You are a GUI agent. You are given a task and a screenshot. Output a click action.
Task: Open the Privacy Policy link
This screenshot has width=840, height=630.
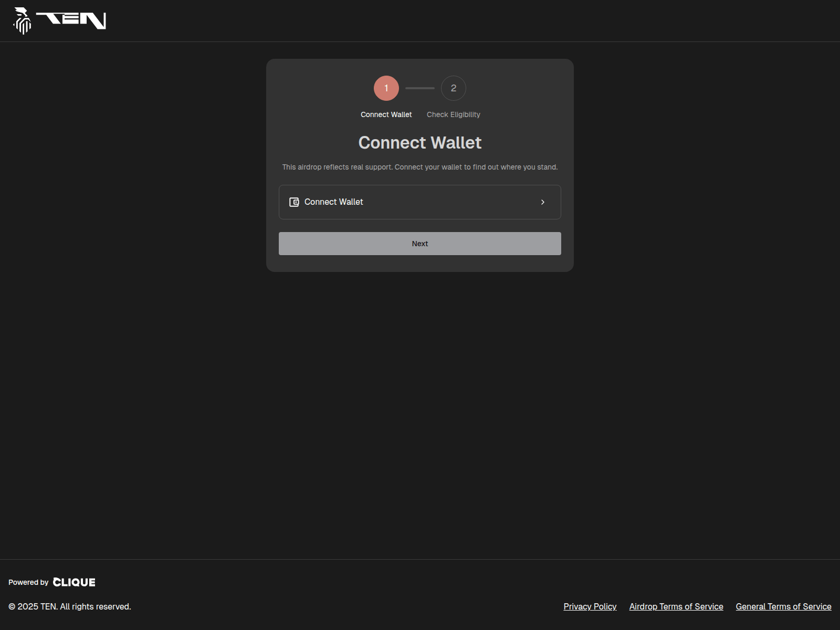(x=590, y=606)
